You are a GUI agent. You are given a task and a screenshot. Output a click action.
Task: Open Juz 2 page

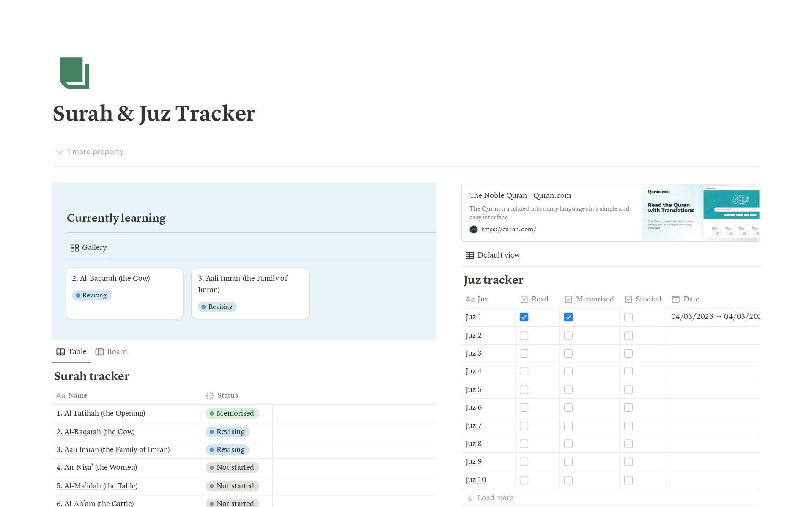tap(474, 336)
